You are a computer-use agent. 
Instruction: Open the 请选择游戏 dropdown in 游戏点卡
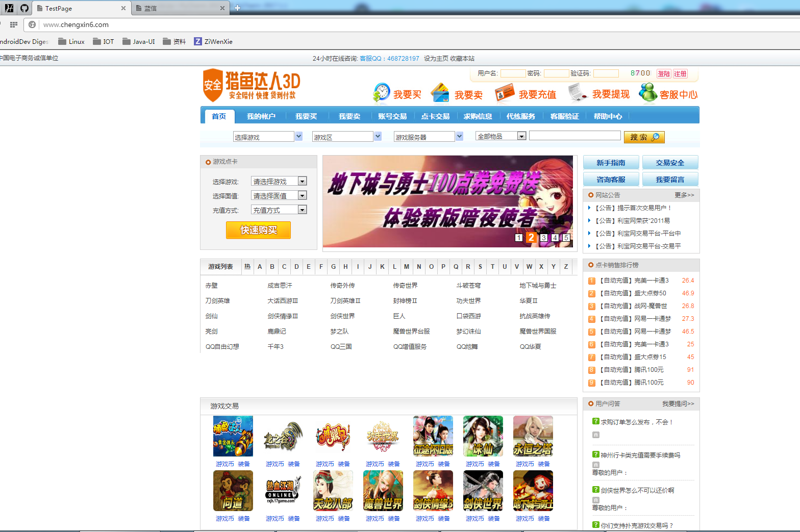click(279, 181)
